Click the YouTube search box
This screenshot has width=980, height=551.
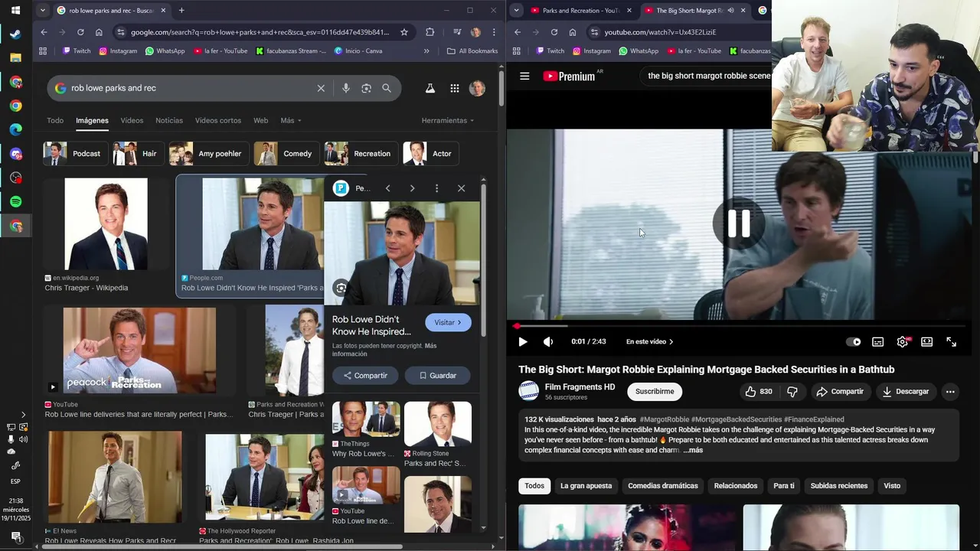click(x=708, y=76)
